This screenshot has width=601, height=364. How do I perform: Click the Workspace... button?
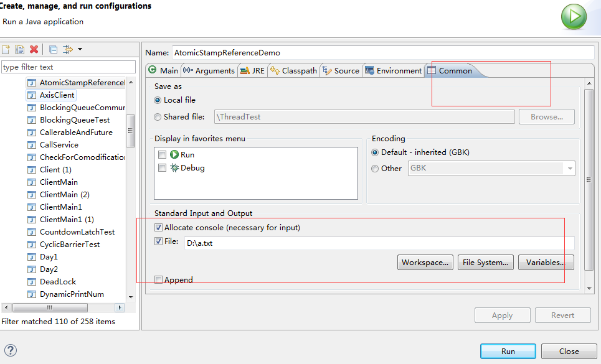(x=425, y=262)
